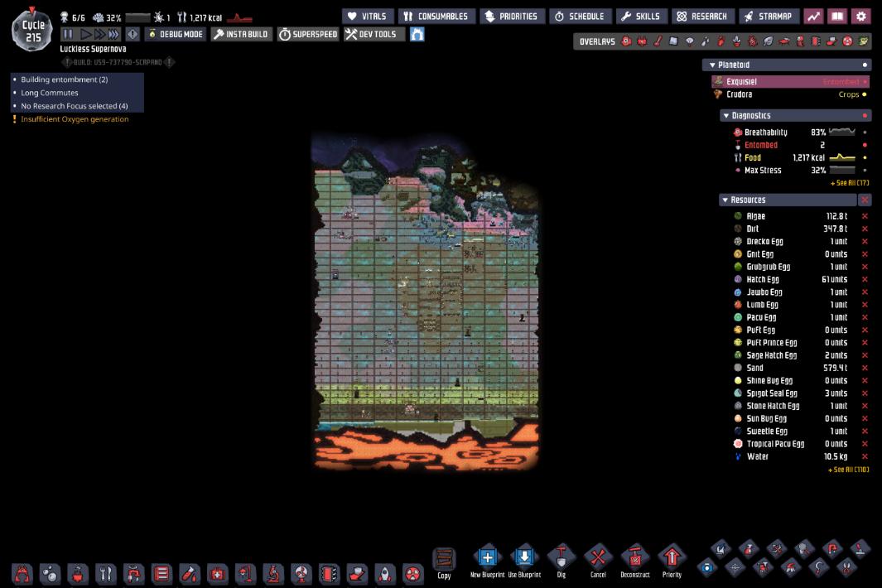Viewport: 882px width, 588px height.
Task: Open the Farming overlay leaf icon
Action: (x=768, y=41)
